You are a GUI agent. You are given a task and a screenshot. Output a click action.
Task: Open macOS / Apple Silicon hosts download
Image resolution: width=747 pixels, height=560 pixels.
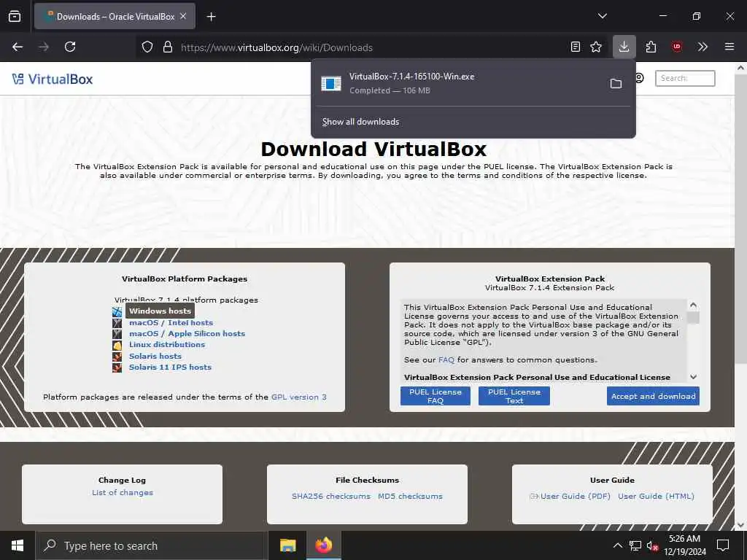point(187,334)
